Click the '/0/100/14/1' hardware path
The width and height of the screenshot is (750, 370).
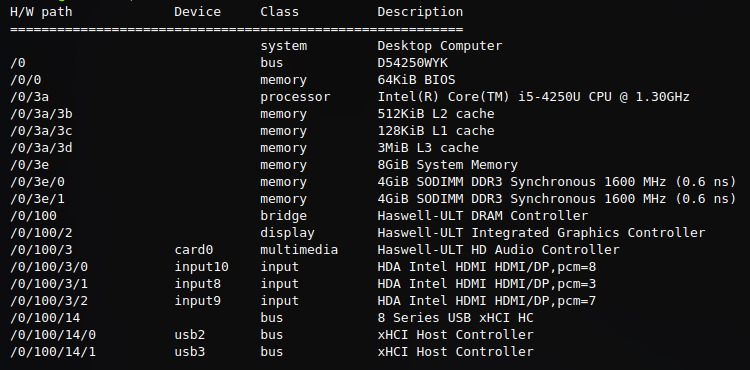coord(53,352)
